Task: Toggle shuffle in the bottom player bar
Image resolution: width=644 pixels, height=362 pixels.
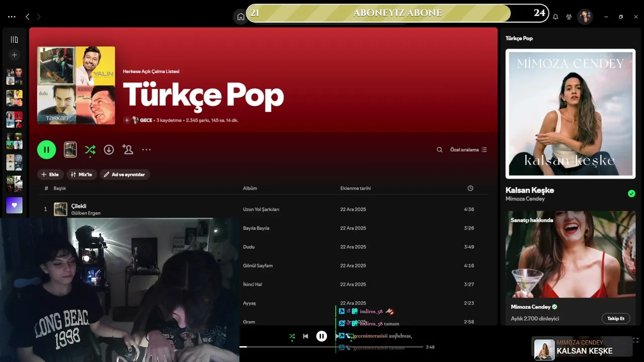Action: click(x=292, y=336)
